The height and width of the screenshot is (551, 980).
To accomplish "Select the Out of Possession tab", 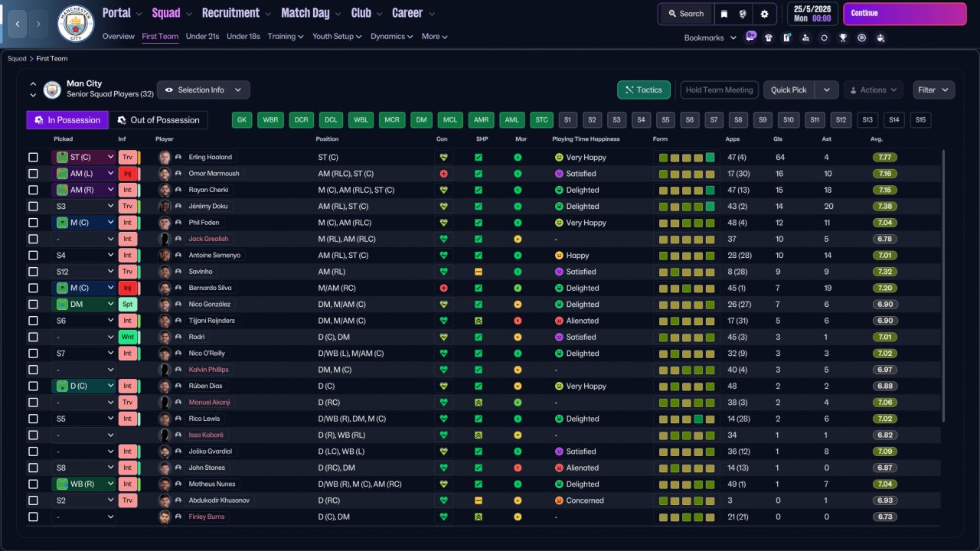I will [158, 120].
